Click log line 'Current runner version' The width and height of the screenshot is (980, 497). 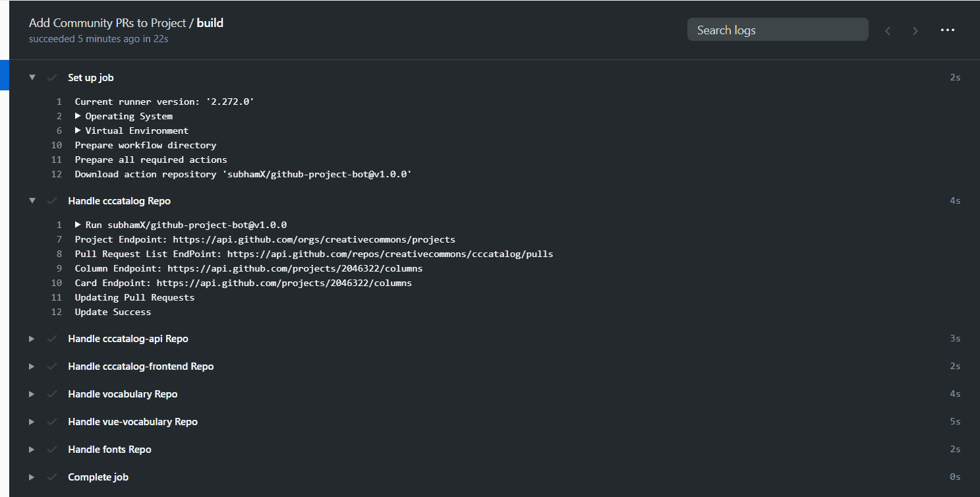[x=165, y=102]
